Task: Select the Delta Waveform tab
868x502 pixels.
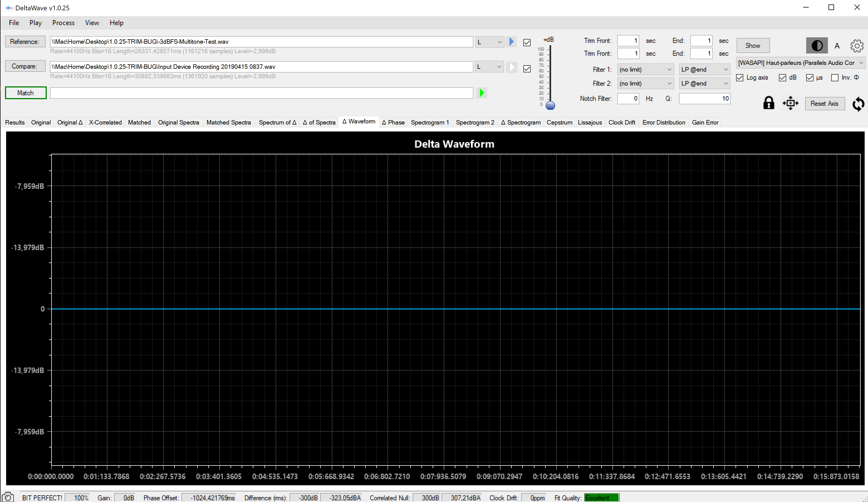Action: (x=358, y=122)
